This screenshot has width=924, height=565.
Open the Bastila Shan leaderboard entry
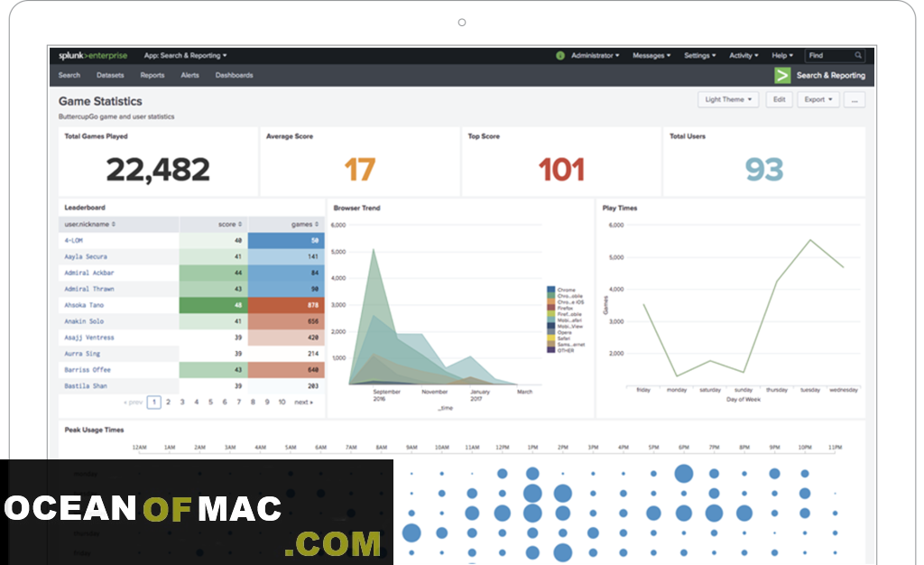(x=86, y=386)
